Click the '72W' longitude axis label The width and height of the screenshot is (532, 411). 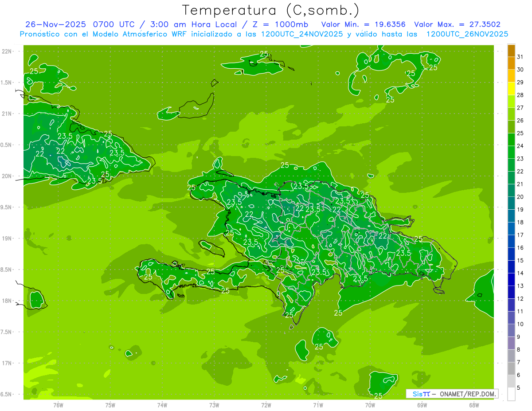pyautogui.click(x=266, y=405)
